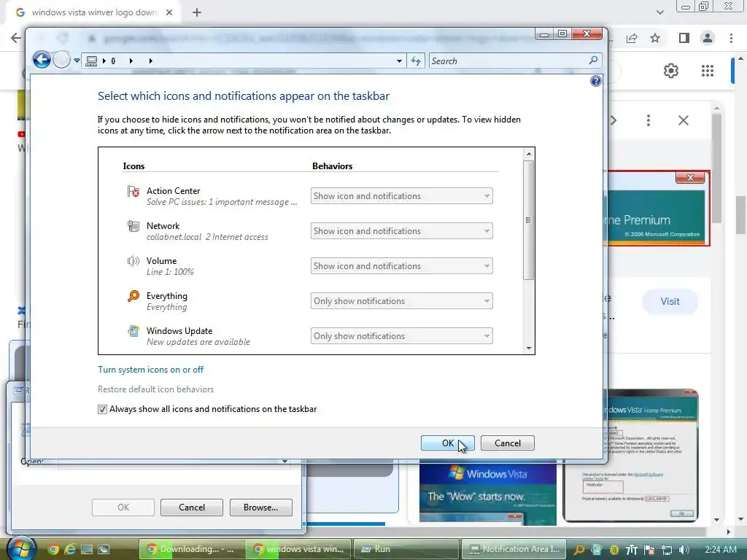Click the Network icon in the icons list
Image resolution: width=747 pixels, height=560 pixels.
click(133, 226)
